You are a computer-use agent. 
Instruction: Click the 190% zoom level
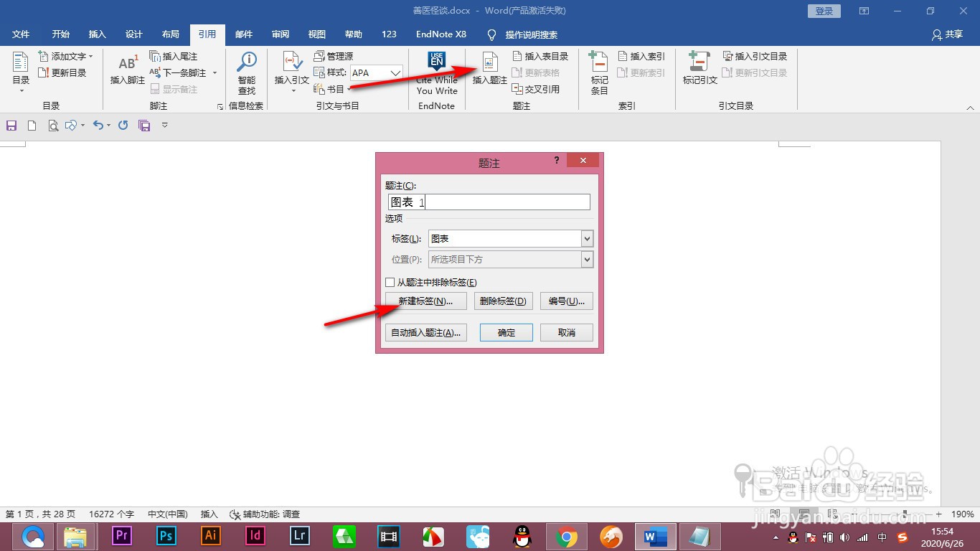[x=963, y=514]
